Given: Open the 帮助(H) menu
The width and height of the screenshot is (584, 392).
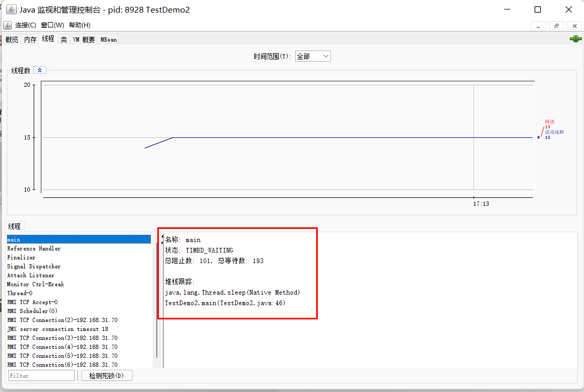Looking at the screenshot, I should tap(79, 25).
